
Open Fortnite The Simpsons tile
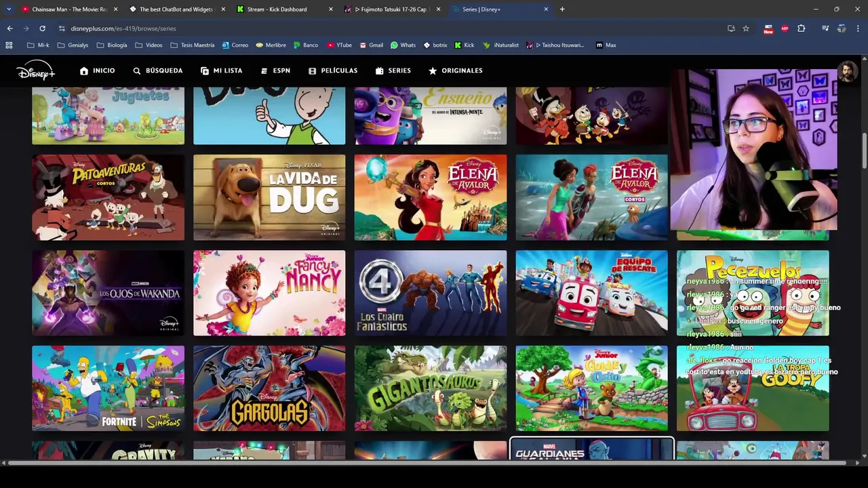108,388
